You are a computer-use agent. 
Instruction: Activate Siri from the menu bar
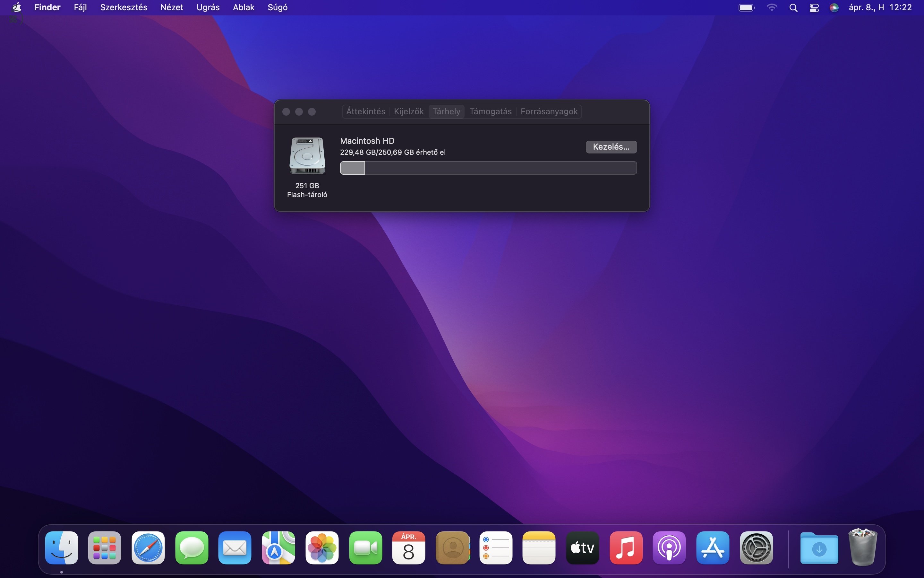click(834, 8)
